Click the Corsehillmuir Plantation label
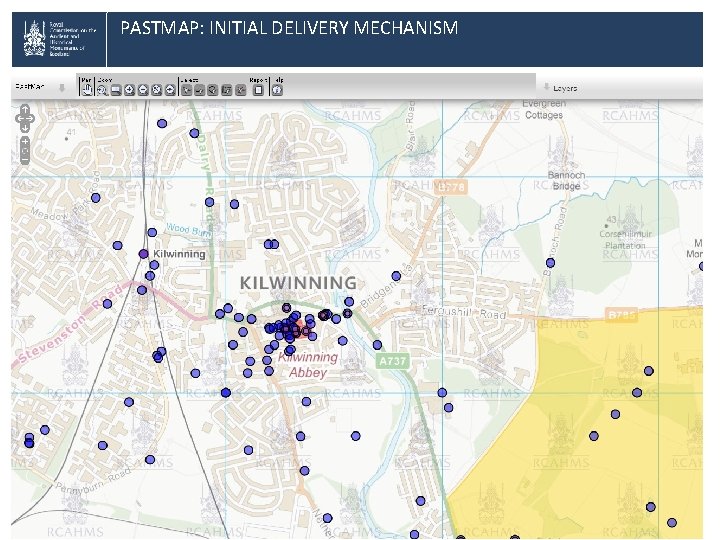Image resolution: width=720 pixels, height=540 pixels. [625, 240]
